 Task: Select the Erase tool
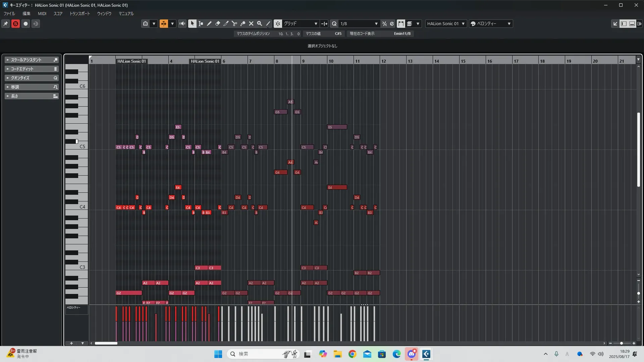217,23
